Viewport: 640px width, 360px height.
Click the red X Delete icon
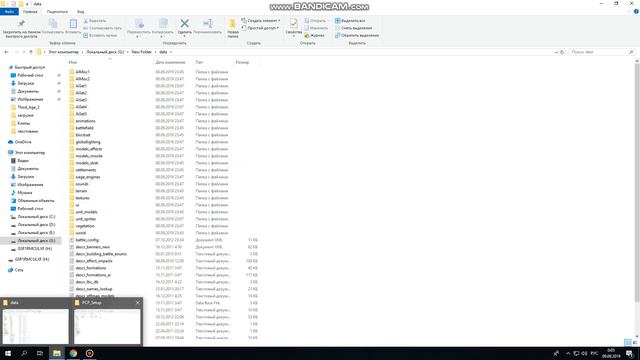click(184, 24)
